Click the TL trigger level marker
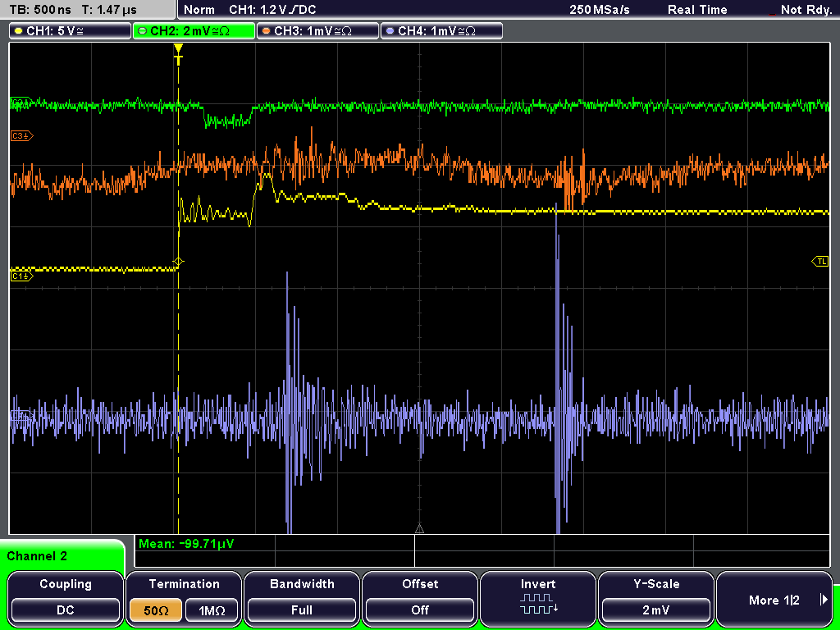The width and height of the screenshot is (840, 630). [820, 262]
